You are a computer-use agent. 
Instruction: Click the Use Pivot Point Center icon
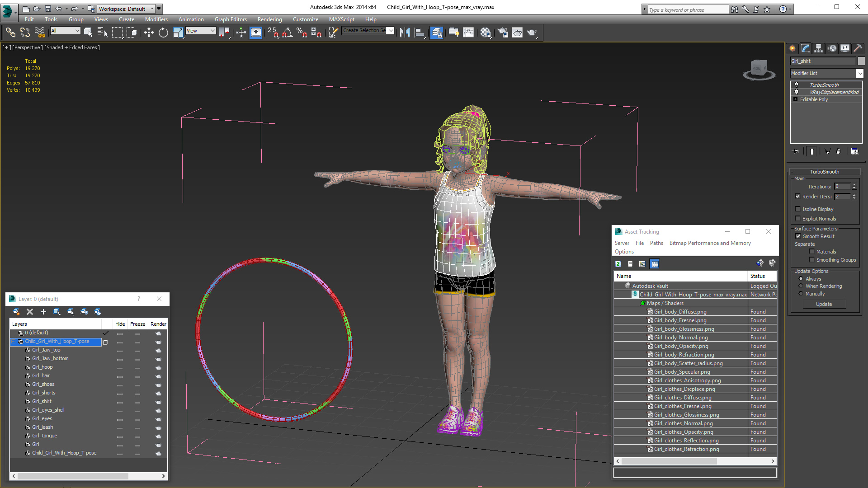tap(224, 32)
